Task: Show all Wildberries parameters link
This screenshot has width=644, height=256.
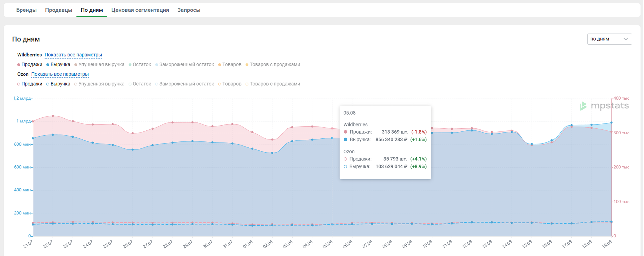Action: [x=73, y=55]
